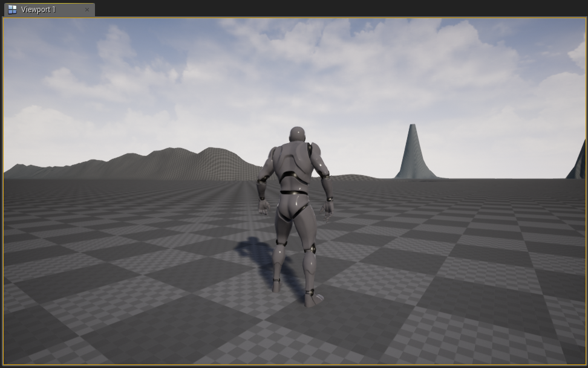Close the Viewport 1 tab
Screen dimensions: 588x368
pyautogui.click(x=87, y=10)
